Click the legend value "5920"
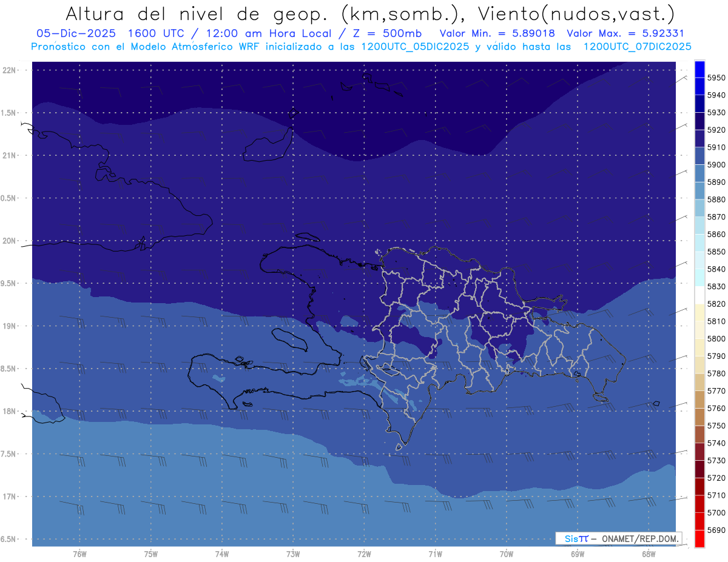The width and height of the screenshot is (728, 562). (716, 130)
